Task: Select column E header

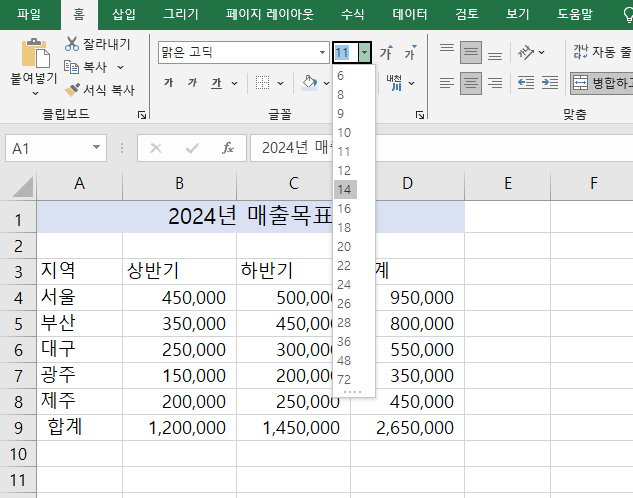Action: pos(507,184)
